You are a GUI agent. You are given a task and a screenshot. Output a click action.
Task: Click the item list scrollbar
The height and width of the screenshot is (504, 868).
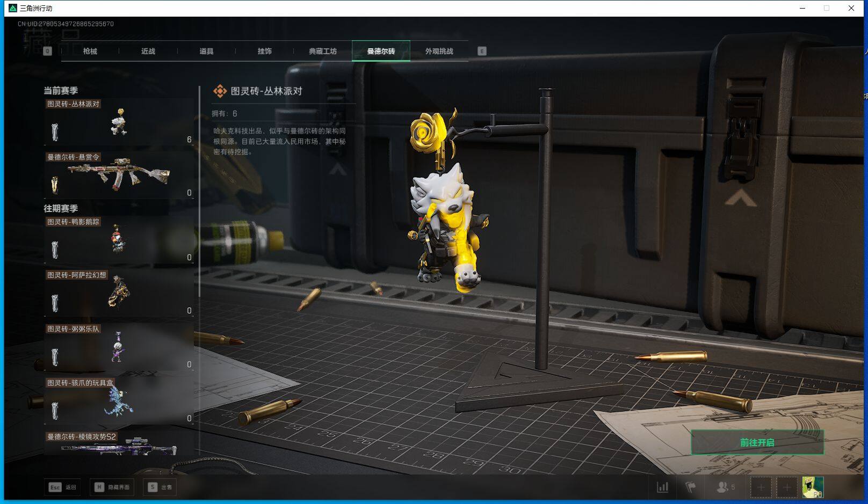[x=199, y=192]
